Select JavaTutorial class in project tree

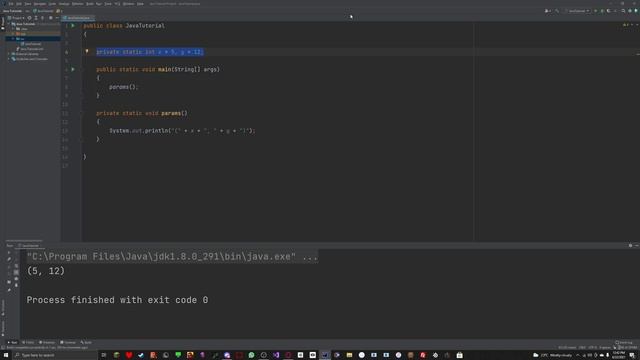(31, 44)
